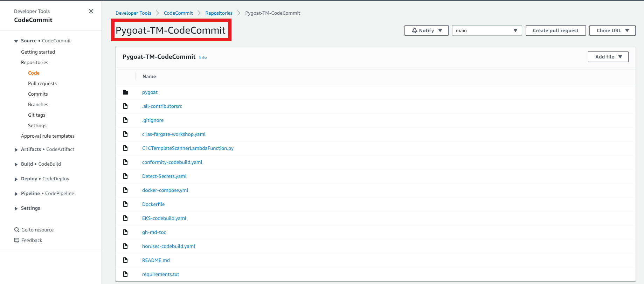Click file icon next to horusec-codebuild.yaml
The width and height of the screenshot is (644, 284).
(125, 246)
